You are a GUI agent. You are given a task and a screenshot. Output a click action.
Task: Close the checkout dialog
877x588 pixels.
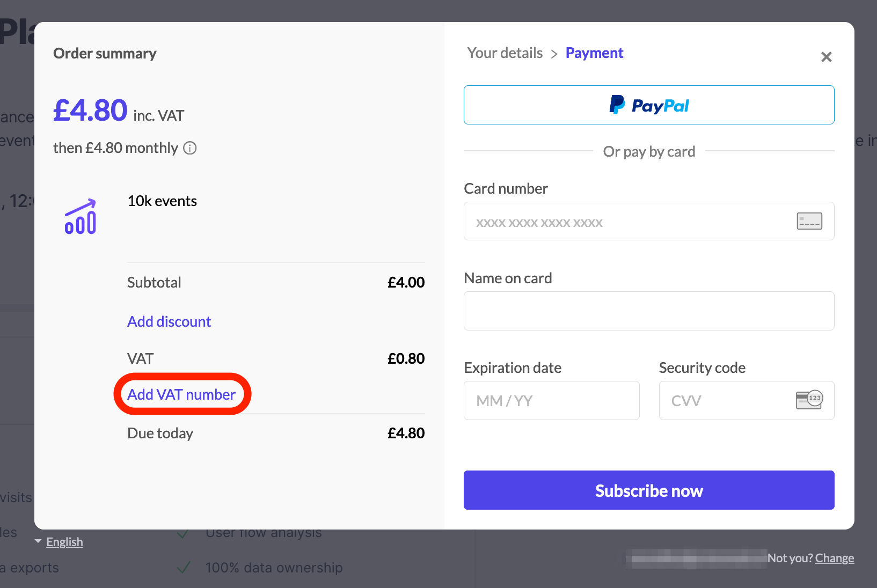[826, 57]
